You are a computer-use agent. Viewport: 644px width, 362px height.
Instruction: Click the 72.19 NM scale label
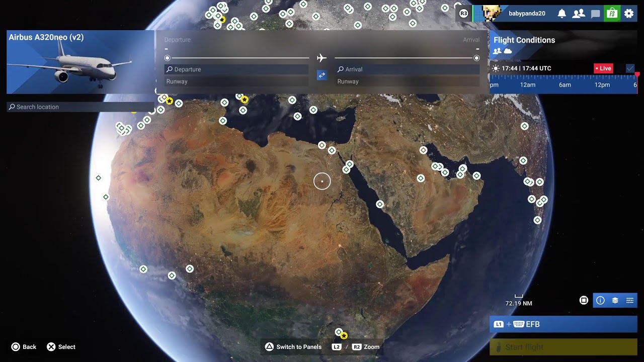(519, 304)
